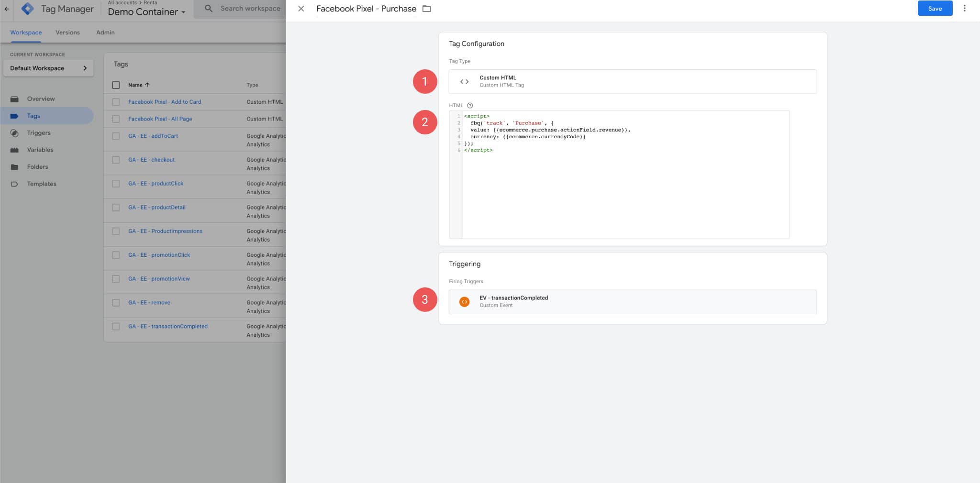
Task: Open the GA - EE - ProductImpressions tag
Action: click(x=165, y=231)
